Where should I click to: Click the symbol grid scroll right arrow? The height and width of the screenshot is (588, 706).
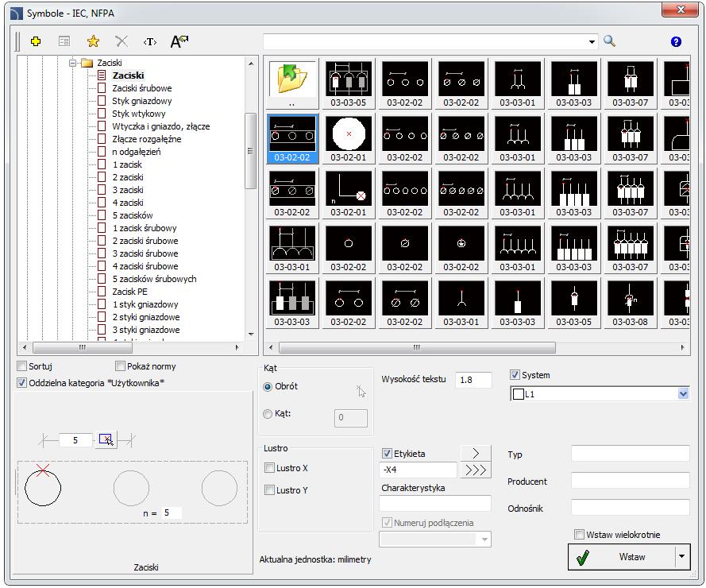tap(683, 347)
